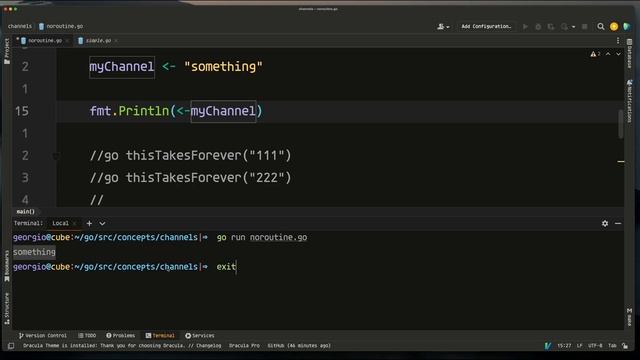Click Add Configuration... button

click(486, 27)
